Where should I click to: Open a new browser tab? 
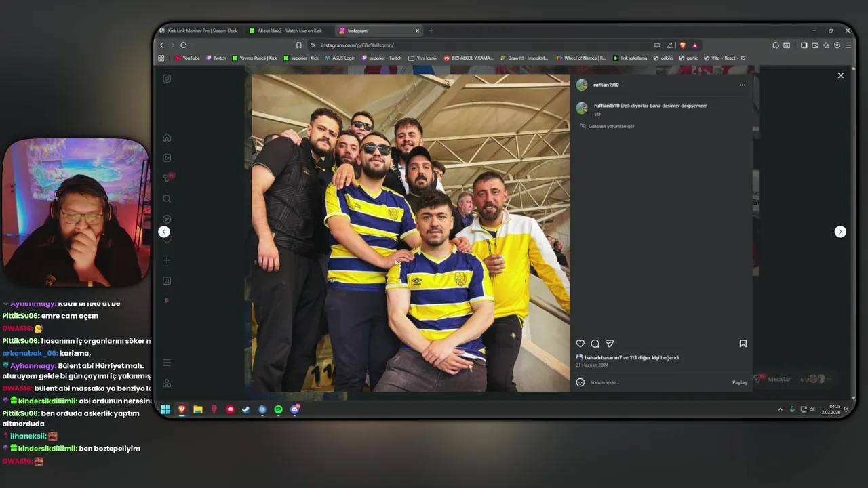pyautogui.click(x=431, y=30)
